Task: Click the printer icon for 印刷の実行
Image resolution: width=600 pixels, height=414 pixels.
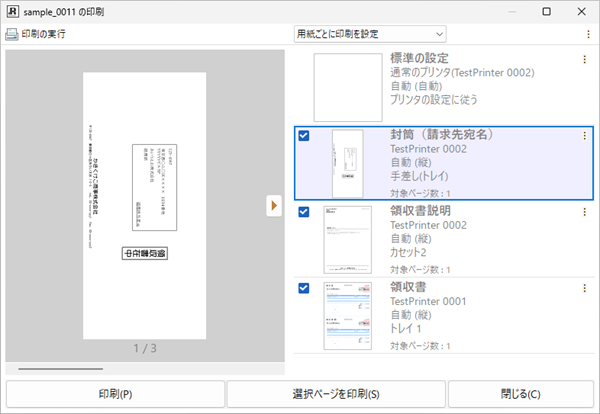Action: 11,34
